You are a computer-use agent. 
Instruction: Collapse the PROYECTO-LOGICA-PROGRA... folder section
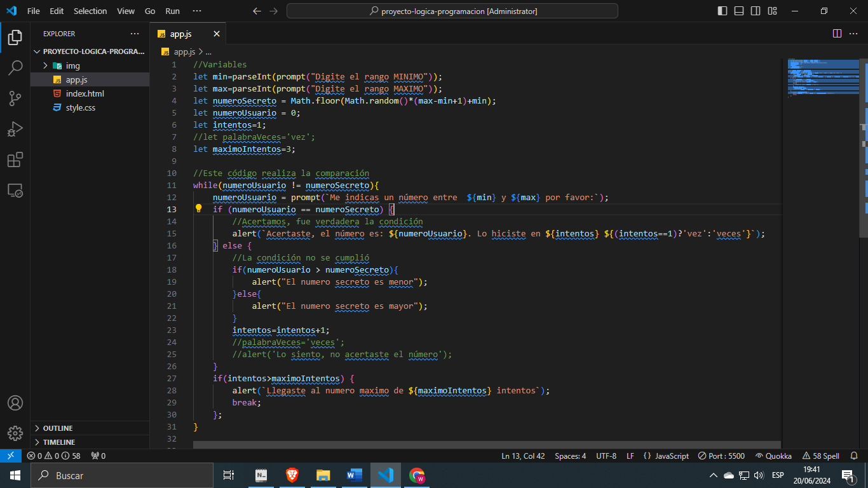click(90, 51)
